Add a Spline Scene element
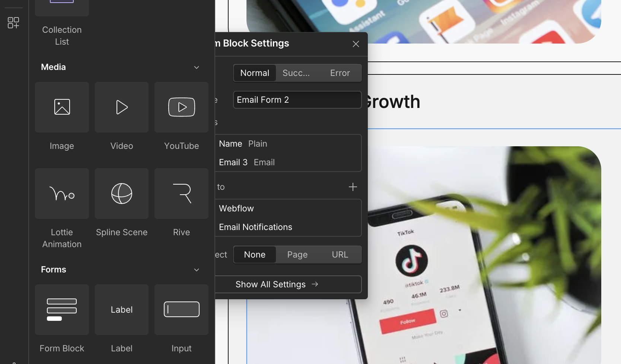621x364 pixels. [122, 194]
